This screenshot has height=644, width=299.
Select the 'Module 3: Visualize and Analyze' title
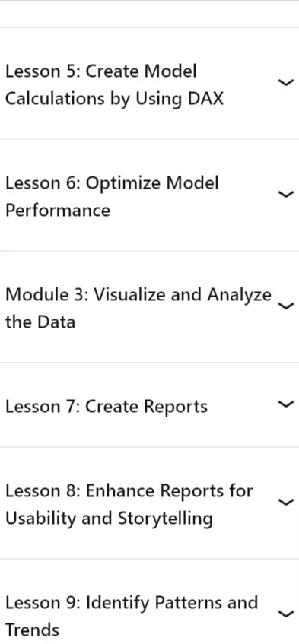pos(138,295)
